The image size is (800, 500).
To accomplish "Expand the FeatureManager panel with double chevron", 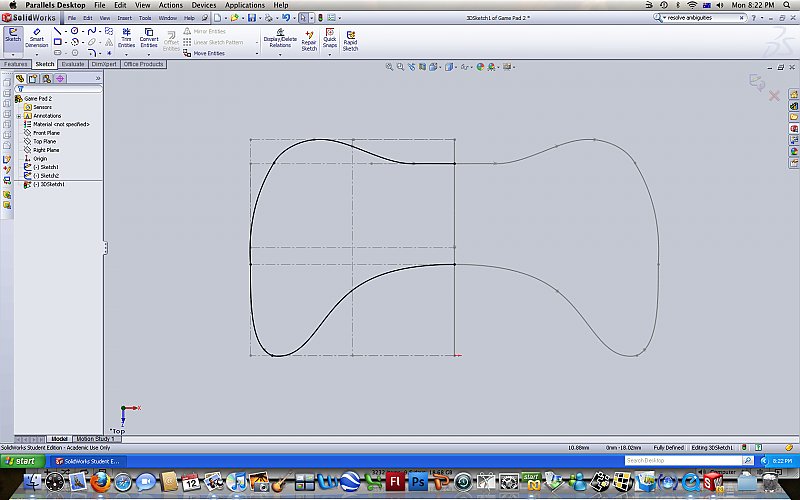I will 97,78.
